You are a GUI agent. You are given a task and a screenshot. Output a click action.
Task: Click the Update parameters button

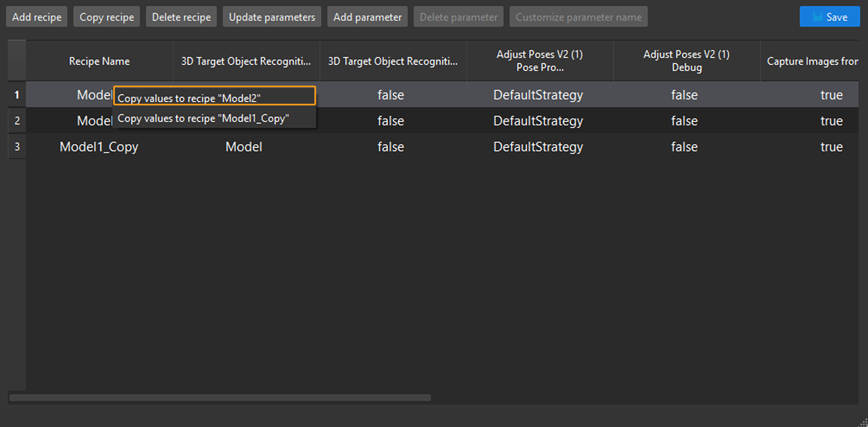[272, 16]
